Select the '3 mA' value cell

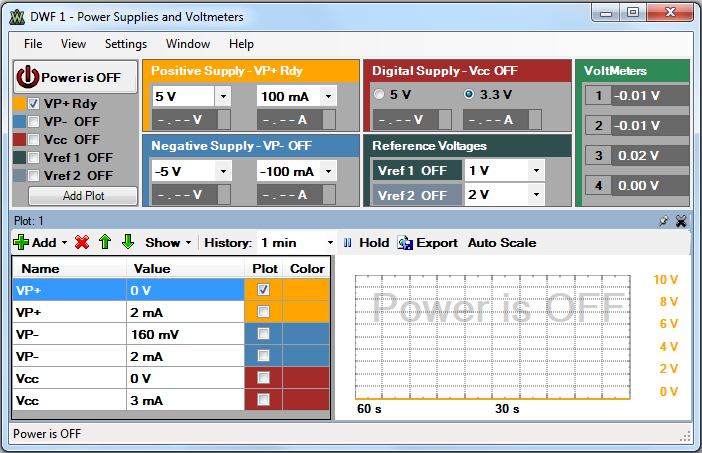coord(185,400)
